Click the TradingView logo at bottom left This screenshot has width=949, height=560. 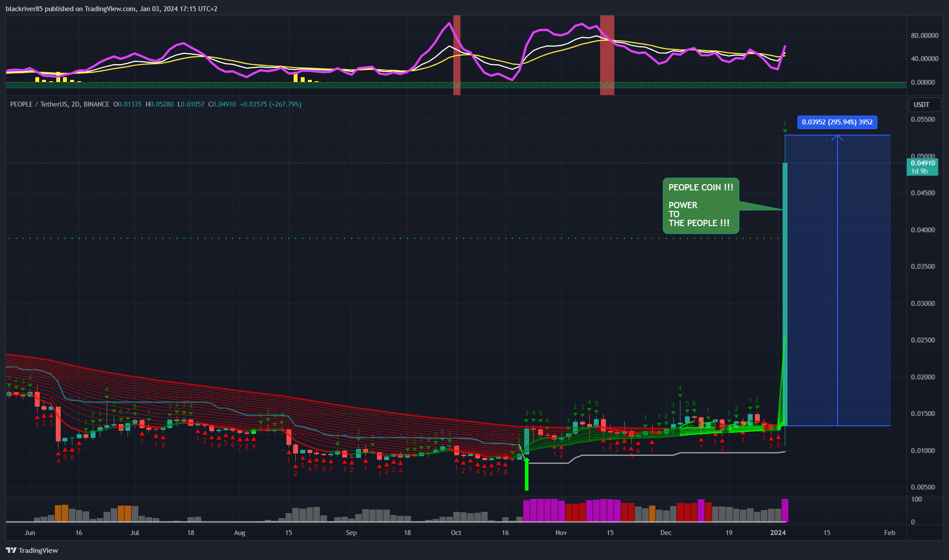tap(32, 550)
